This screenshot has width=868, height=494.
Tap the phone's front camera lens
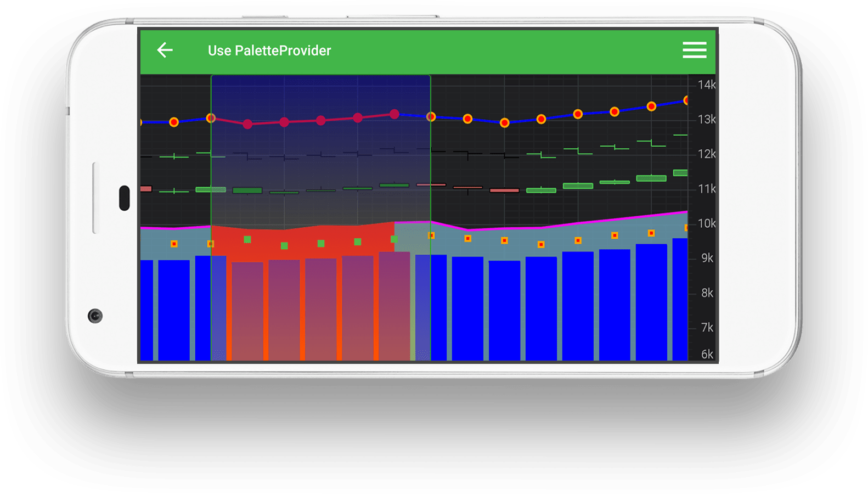point(95,316)
